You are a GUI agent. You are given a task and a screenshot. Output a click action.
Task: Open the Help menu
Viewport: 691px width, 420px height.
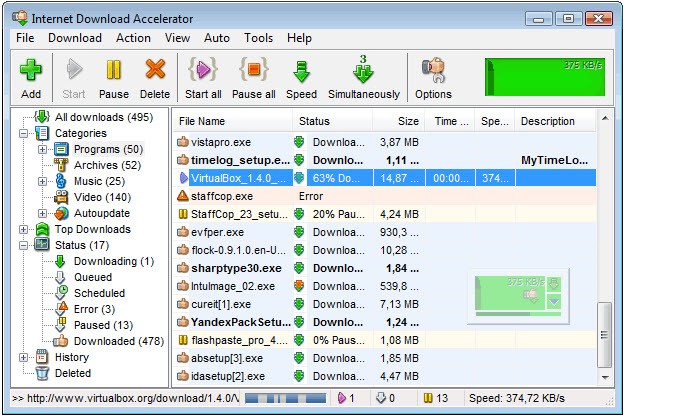click(299, 38)
